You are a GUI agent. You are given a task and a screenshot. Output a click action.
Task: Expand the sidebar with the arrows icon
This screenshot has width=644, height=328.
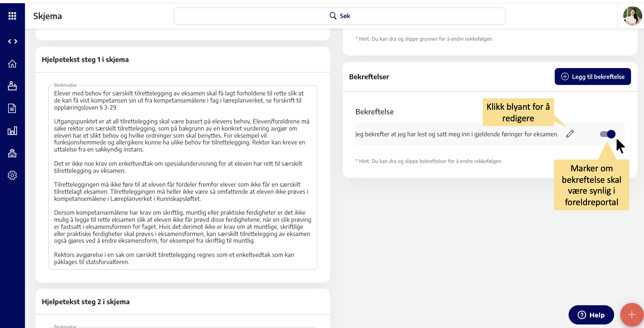[x=12, y=41]
